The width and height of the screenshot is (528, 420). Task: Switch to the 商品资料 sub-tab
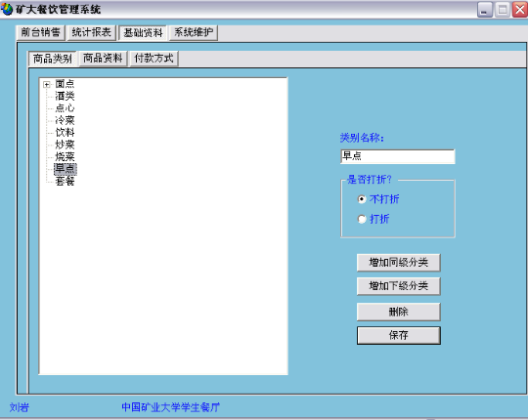point(103,59)
